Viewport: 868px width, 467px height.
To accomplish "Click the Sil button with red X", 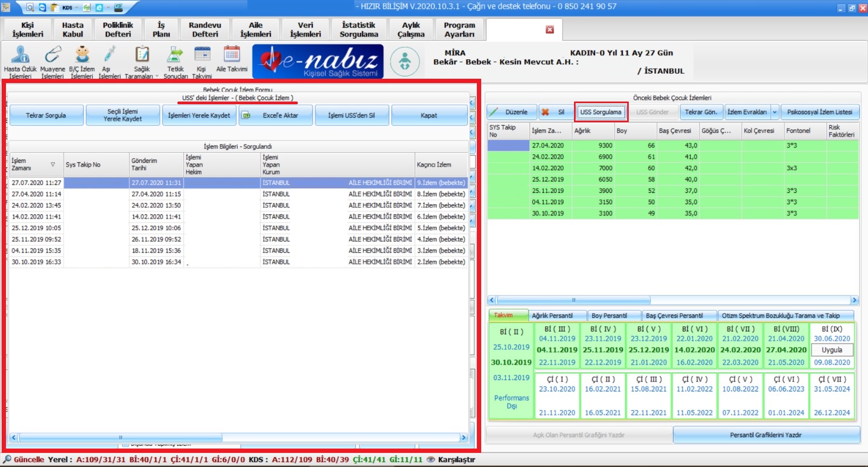I will (x=555, y=112).
